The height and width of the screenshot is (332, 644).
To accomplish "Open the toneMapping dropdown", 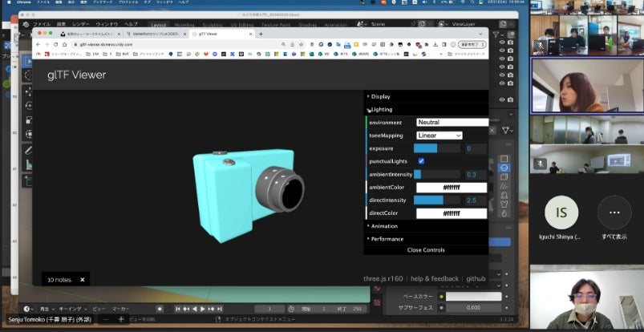I will [x=439, y=136].
